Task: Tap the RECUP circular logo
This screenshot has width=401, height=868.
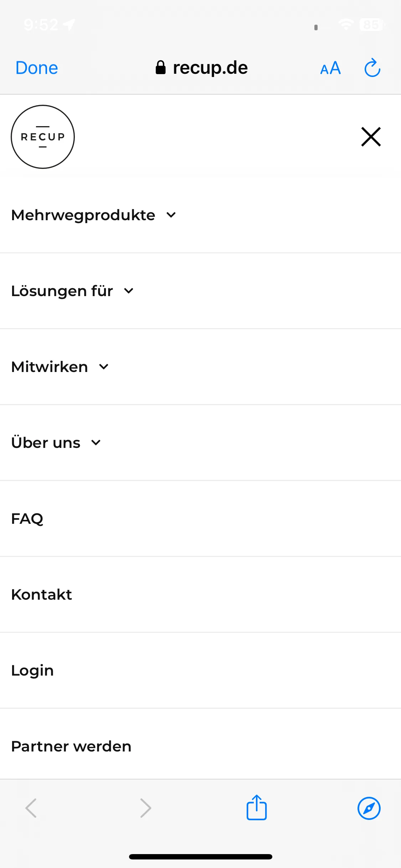Action: tap(43, 137)
